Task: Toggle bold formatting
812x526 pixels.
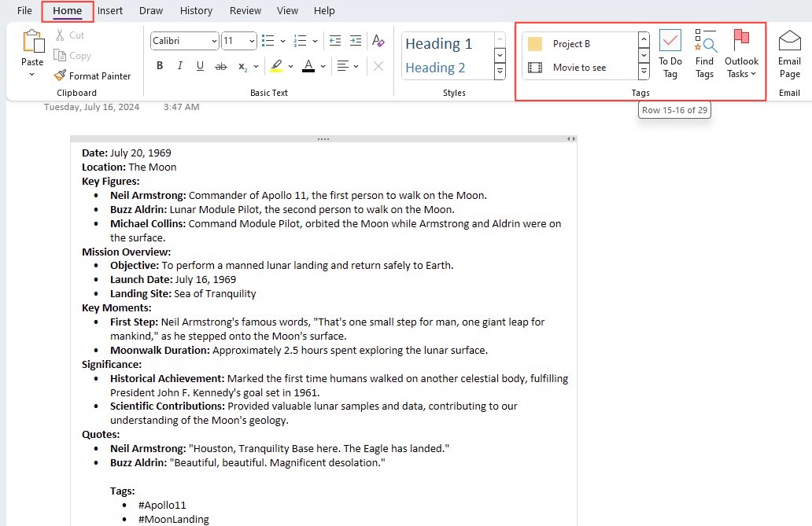Action: pos(160,66)
